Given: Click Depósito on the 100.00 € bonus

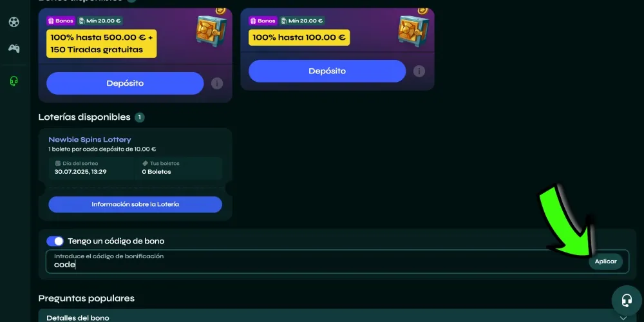Looking at the screenshot, I should pyautogui.click(x=327, y=71).
